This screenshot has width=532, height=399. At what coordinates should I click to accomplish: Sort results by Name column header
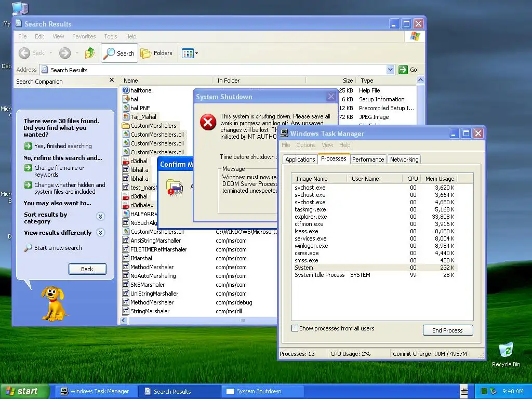[166, 81]
